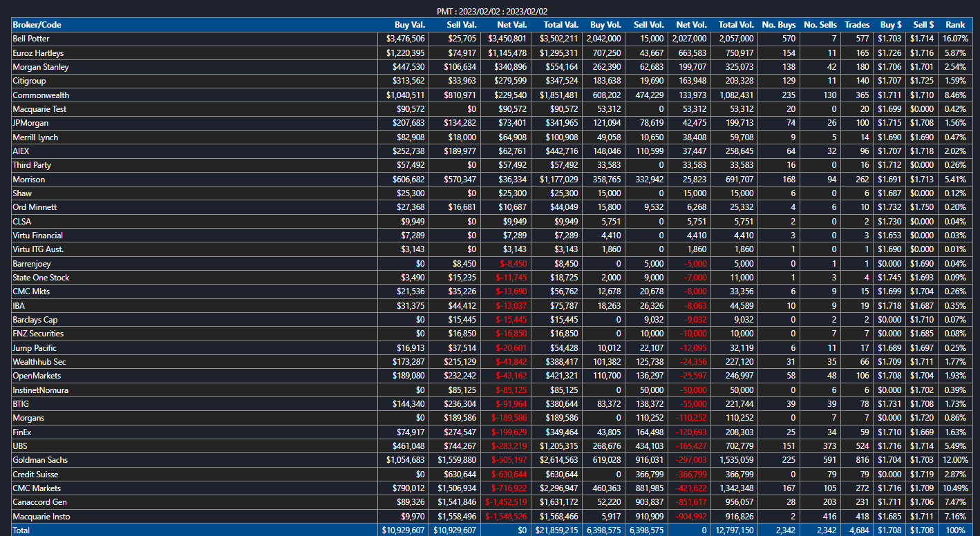This screenshot has height=536, width=980.
Task: Select the Credit Suisse broker name
Action: (36, 475)
